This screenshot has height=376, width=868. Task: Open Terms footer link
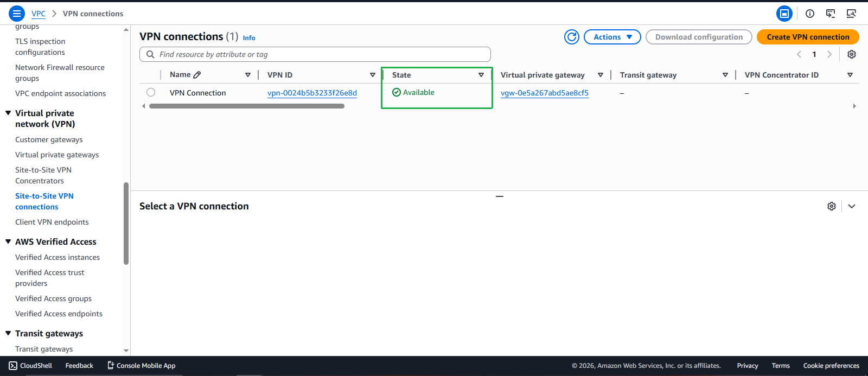click(x=781, y=366)
